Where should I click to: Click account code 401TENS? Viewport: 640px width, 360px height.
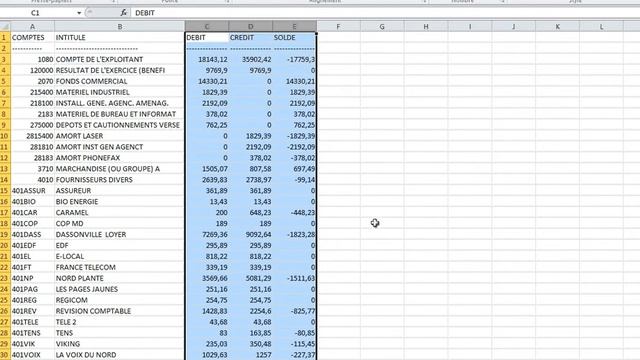[x=32, y=333]
